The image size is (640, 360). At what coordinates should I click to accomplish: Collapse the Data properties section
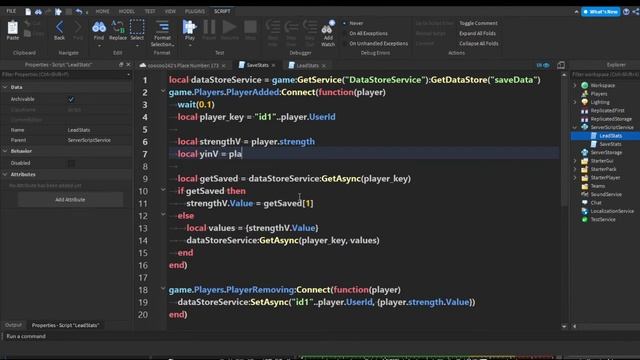click(5, 87)
